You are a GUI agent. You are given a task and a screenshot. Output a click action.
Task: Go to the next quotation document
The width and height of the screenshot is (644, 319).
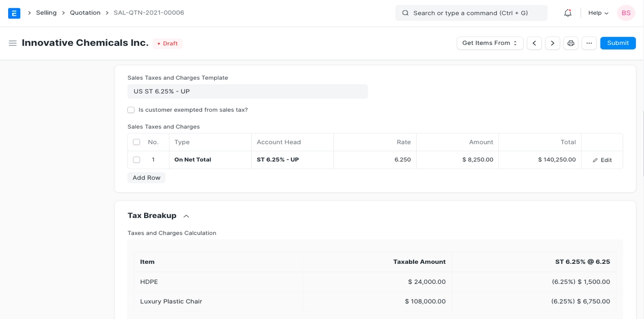(553, 43)
